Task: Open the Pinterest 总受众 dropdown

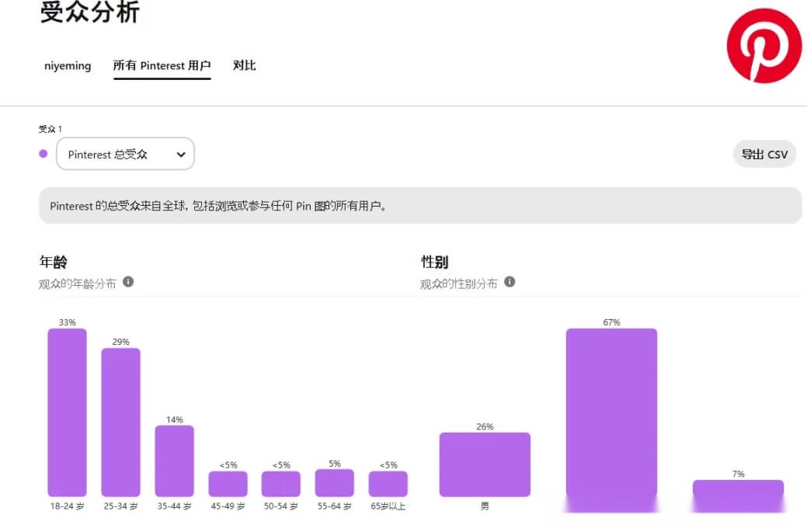Action: click(125, 154)
